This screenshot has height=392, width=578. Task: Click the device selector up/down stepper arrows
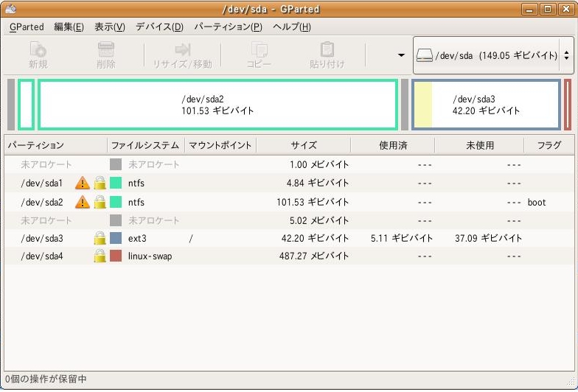click(566, 56)
